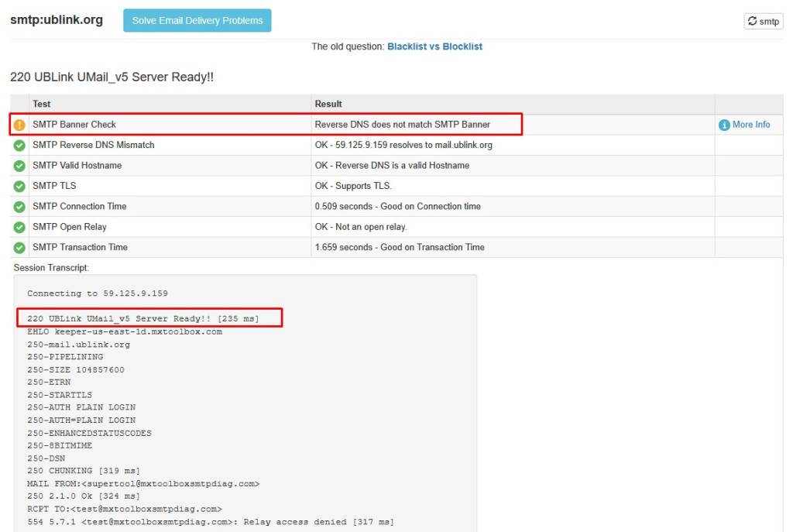Open the Blacklist vs Blocklist link
The width and height of the screenshot is (793, 532).
[434, 46]
